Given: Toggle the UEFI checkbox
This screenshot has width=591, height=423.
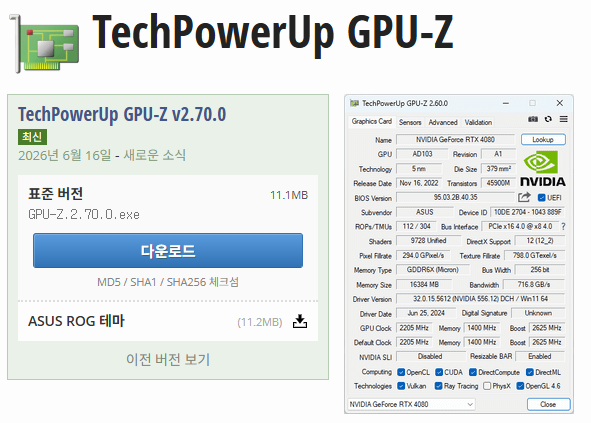Looking at the screenshot, I should pyautogui.click(x=542, y=198).
